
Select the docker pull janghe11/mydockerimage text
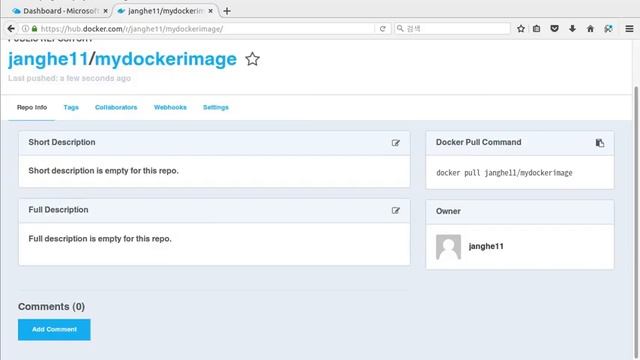click(504, 173)
